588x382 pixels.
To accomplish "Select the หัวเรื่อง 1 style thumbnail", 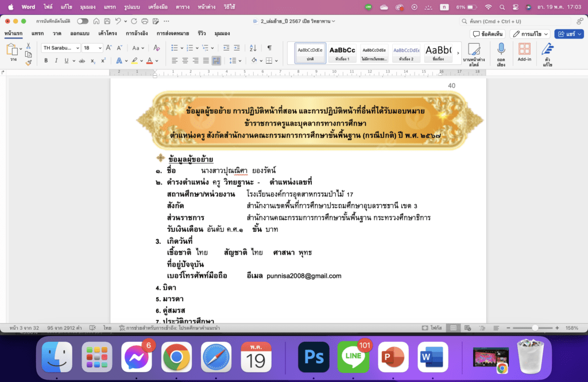I will tap(342, 53).
